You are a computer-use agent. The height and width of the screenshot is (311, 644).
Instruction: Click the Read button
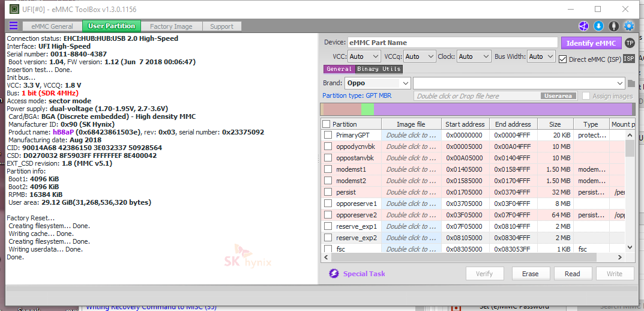coord(573,274)
